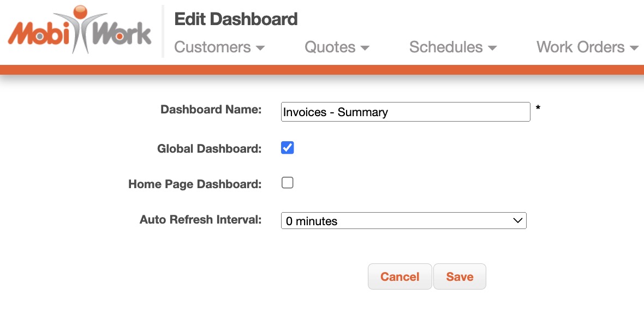The height and width of the screenshot is (325, 644).
Task: Click the Edit Dashboard page heading
Action: [236, 19]
